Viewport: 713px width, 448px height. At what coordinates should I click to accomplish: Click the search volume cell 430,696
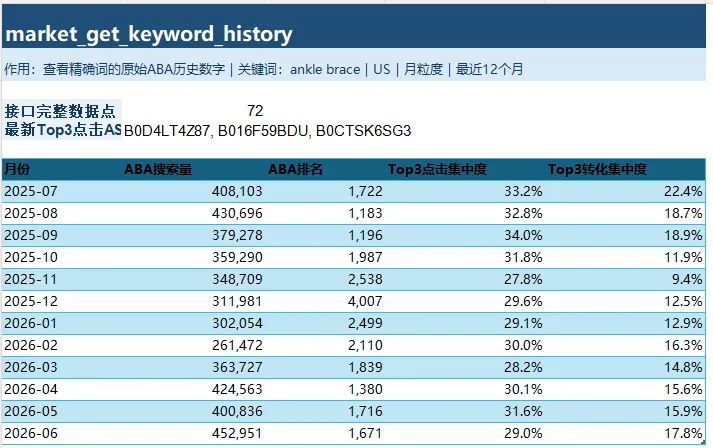click(x=194, y=213)
